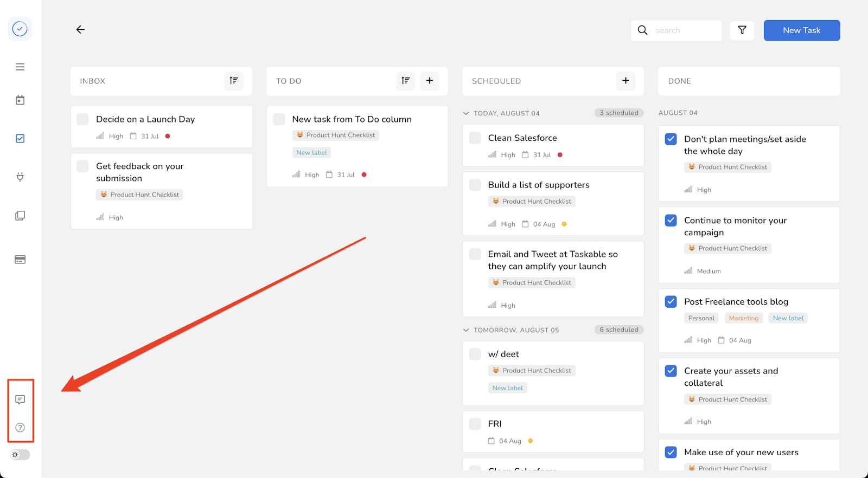This screenshot has width=868, height=478.
Task: Click the 04 Aug date on 'FRI' task
Action: [510, 441]
